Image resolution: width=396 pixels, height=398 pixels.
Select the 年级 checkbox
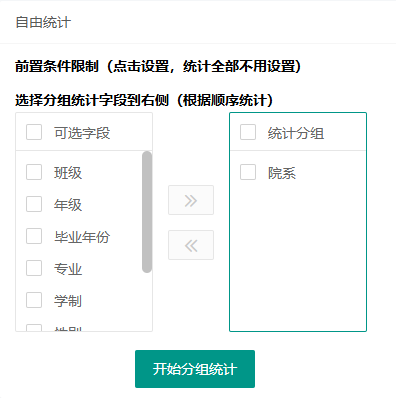pos(34,204)
